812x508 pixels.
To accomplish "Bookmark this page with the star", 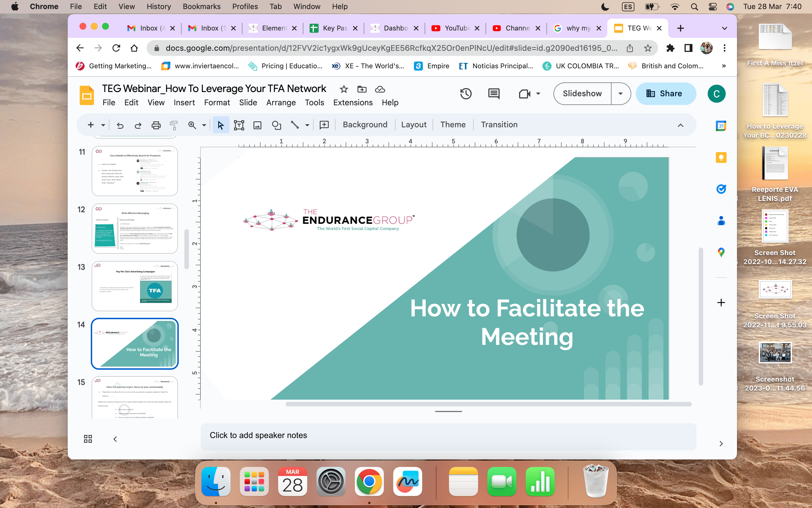I will click(x=648, y=48).
